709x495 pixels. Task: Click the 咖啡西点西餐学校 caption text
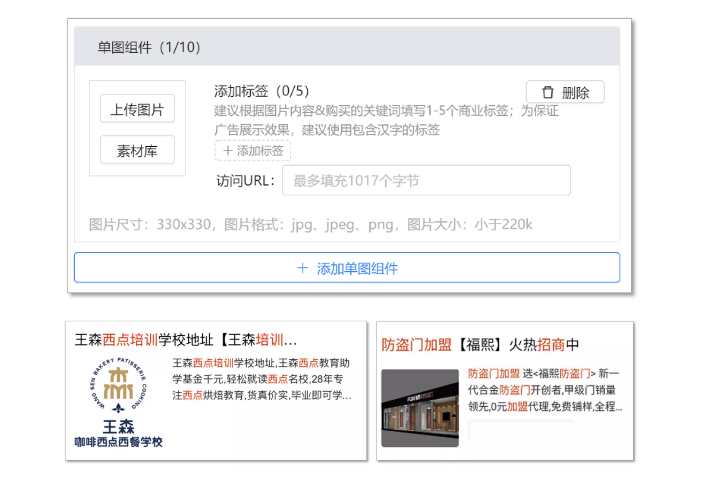118,442
